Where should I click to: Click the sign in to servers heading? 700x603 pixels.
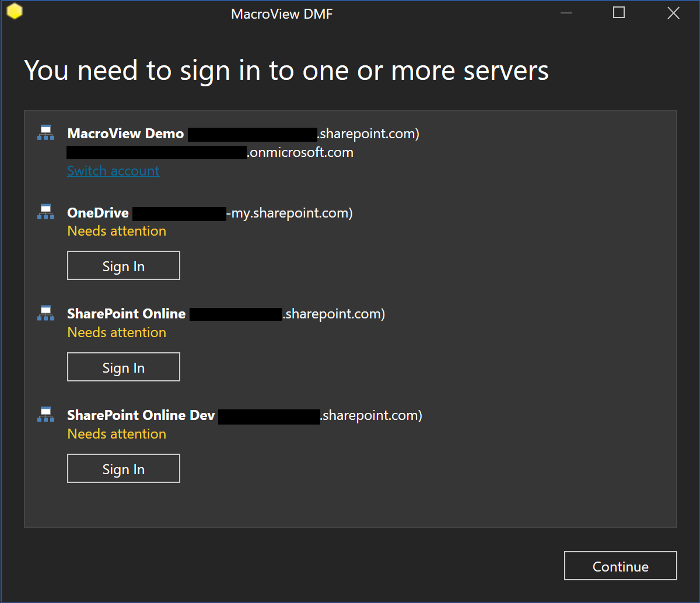[286, 71]
